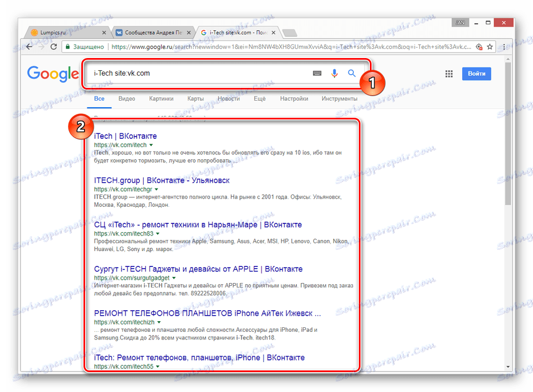Open iTech: Ремонт телефонов, планшетов result
The height and width of the screenshot is (392, 533).
coord(199,358)
